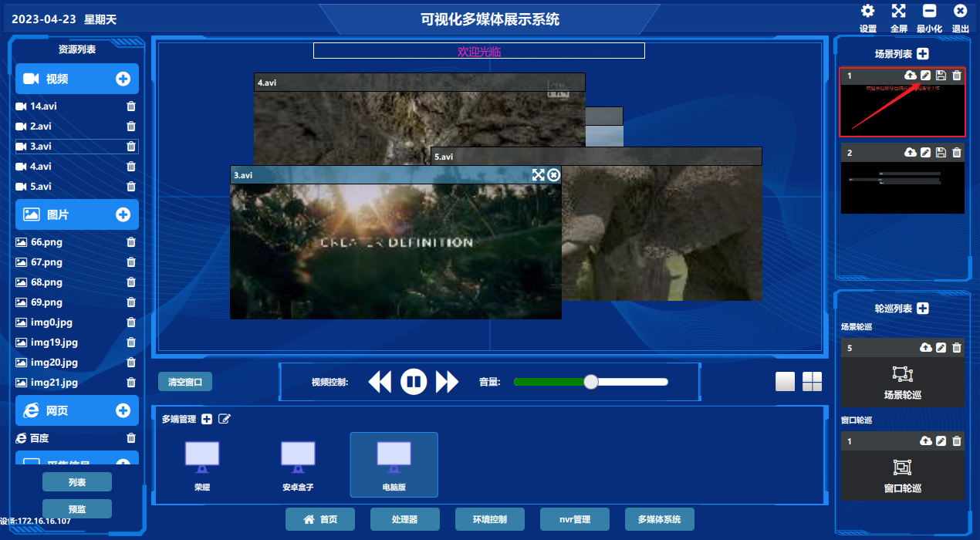Delete 66.png using its trash icon

(131, 242)
